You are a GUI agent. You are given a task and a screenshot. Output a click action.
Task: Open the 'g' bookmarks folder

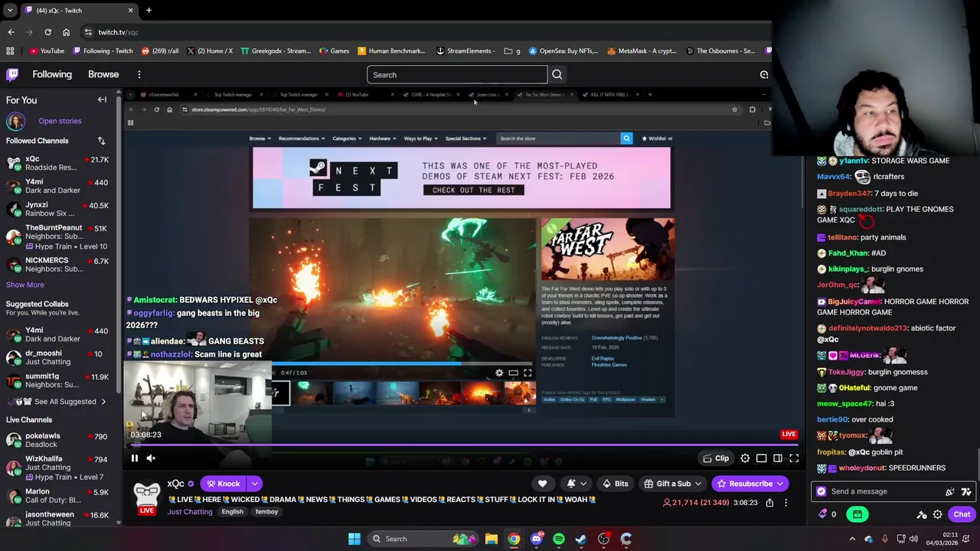(x=512, y=51)
